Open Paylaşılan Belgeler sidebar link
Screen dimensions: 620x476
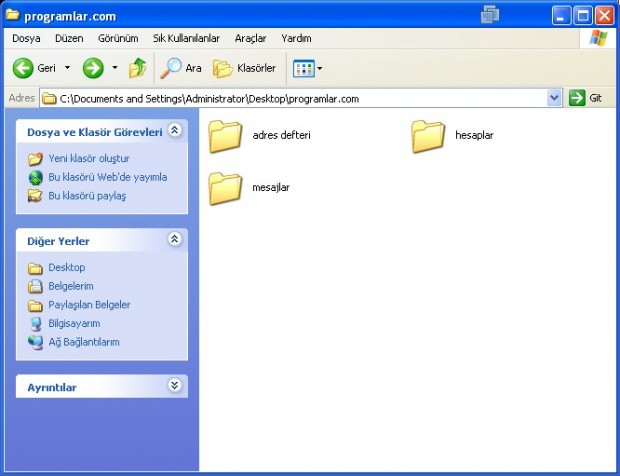click(89, 305)
